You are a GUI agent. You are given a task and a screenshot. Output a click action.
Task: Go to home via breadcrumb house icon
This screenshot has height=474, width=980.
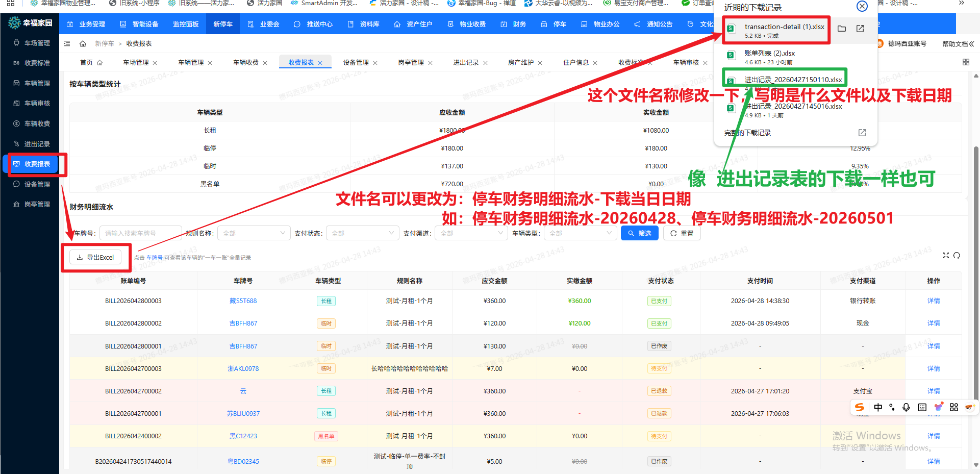[83, 44]
